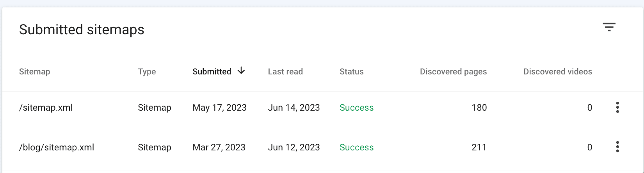
Task: Click the Type column header
Action: (x=147, y=72)
